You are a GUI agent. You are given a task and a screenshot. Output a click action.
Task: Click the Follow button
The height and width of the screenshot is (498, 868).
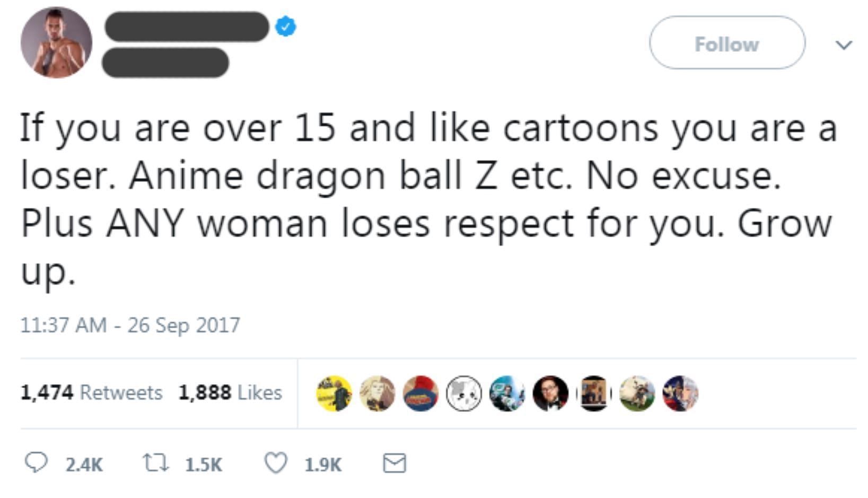pyautogui.click(x=727, y=42)
